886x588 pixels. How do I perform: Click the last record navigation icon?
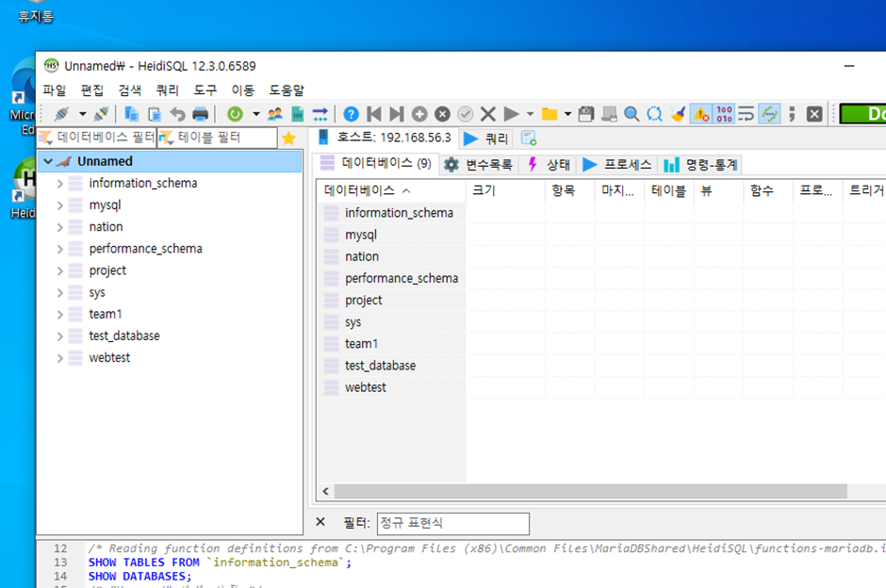click(397, 114)
